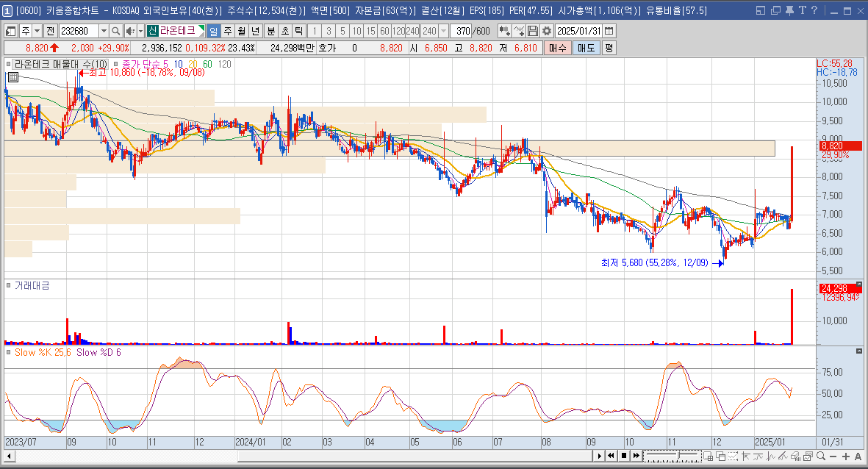Click the scrollbar left arrow
This screenshot has width=868, height=469.
tap(9, 457)
